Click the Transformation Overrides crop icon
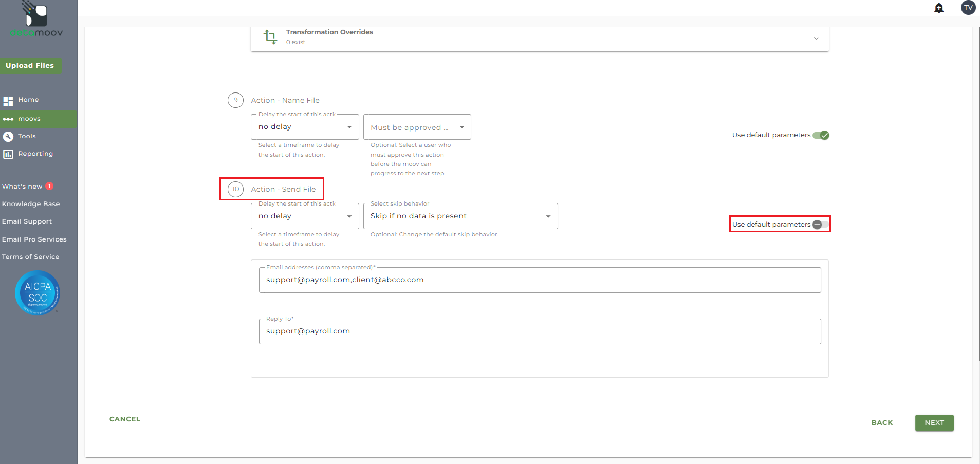Screen dimensions: 980x464 point(270,37)
